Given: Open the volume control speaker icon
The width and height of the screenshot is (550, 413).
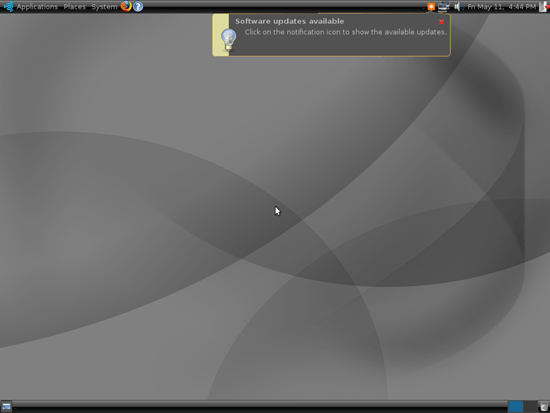Looking at the screenshot, I should pyautogui.click(x=457, y=7).
